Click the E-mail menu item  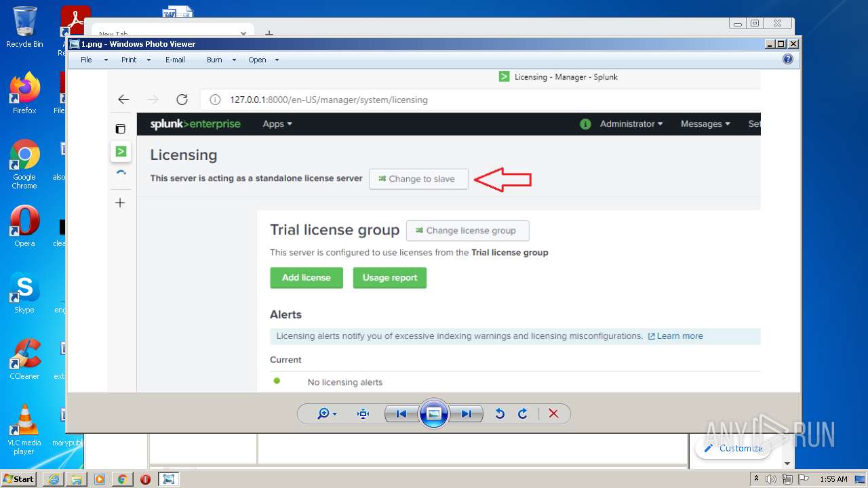(x=175, y=60)
